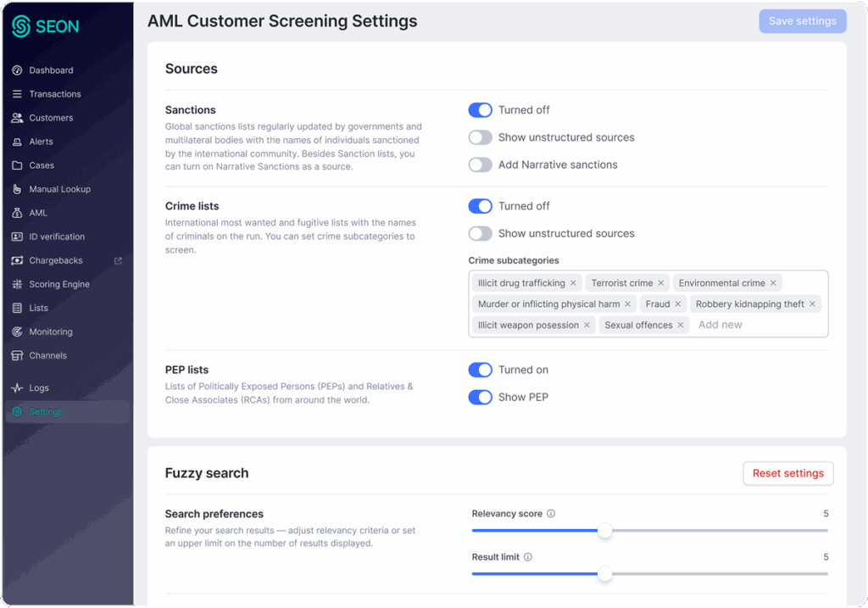Click the Transactions list icon
The height and width of the screenshot is (608, 868).
coord(17,94)
